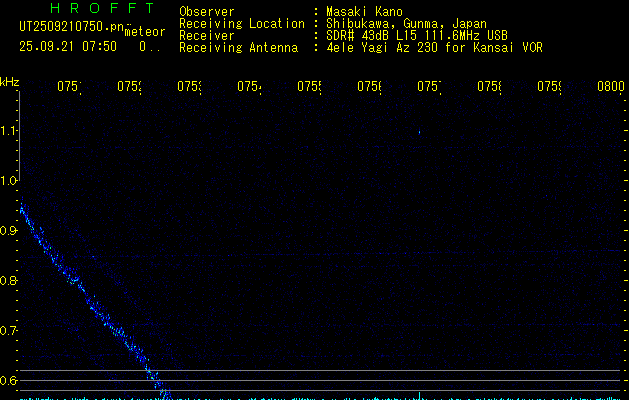Click the Observer field label
This screenshot has width=629, height=400.
coord(206,11)
